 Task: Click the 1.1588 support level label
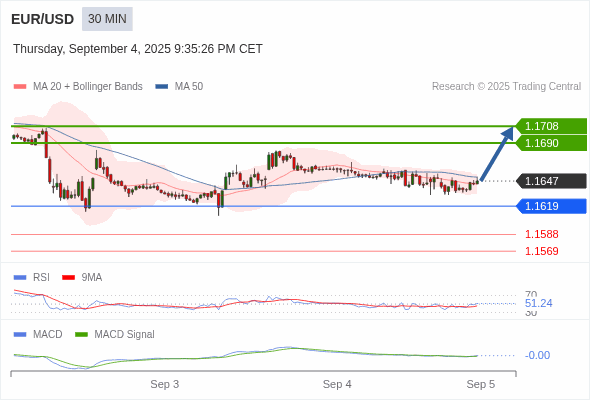pos(542,234)
